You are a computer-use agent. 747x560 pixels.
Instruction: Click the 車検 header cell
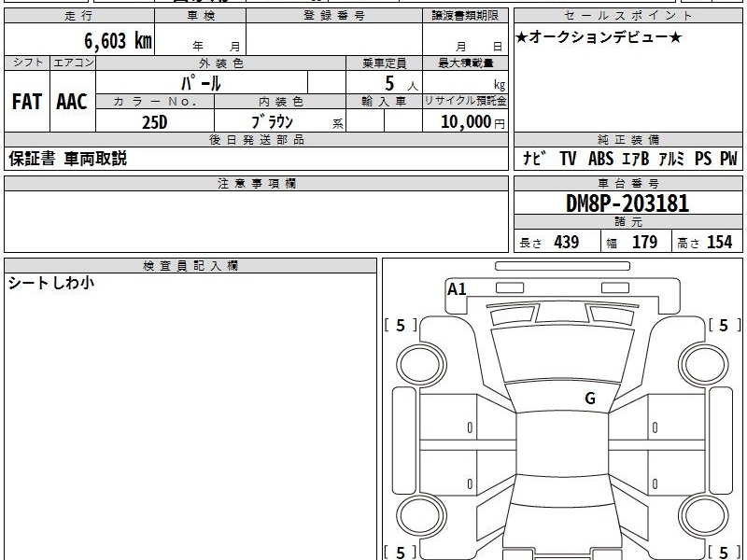click(201, 16)
